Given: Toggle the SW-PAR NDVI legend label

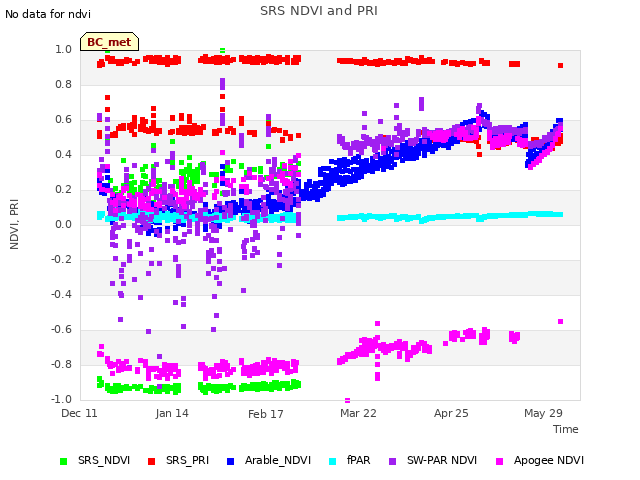Looking at the screenshot, I should [442, 460].
